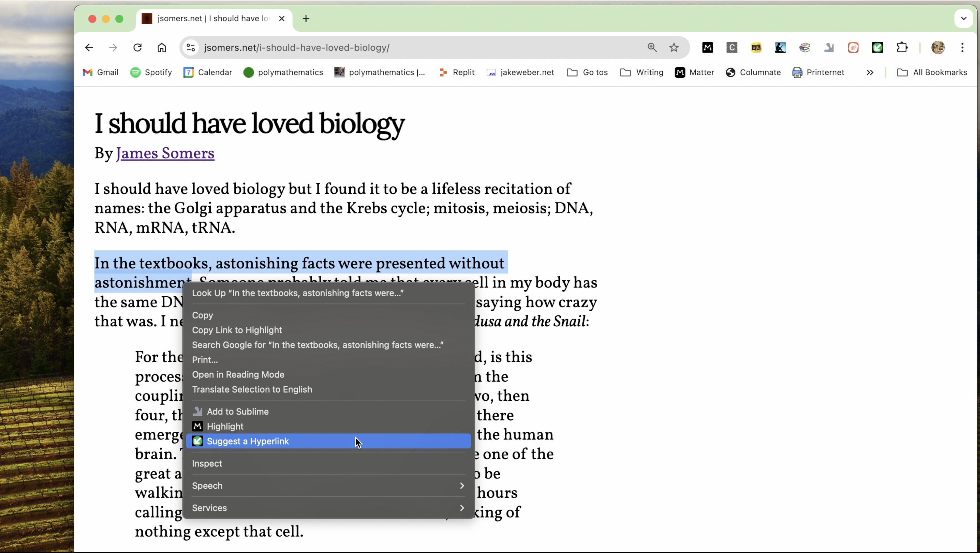Open the tab search dropdown arrow
Image resolution: width=980 pixels, height=553 pixels.
[x=963, y=19]
